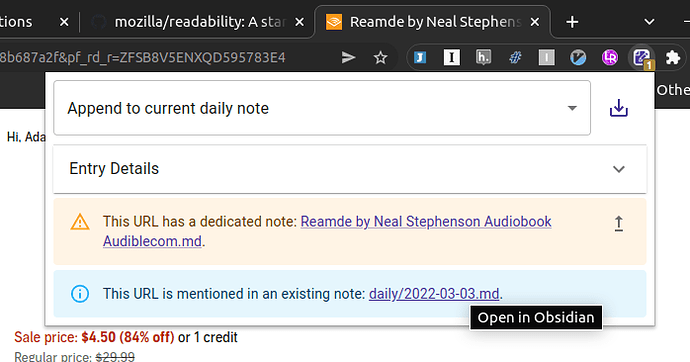Click the download/clip icon beside the template dropdown

coord(618,108)
